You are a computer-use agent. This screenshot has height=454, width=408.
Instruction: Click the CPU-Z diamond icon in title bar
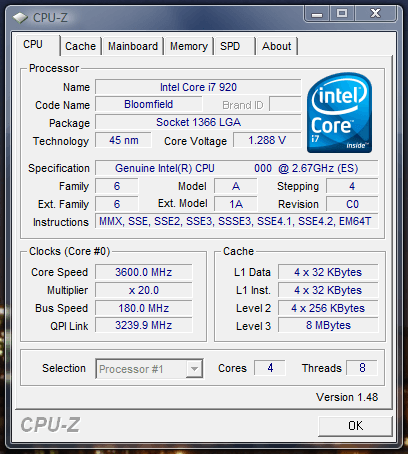click(20, 18)
